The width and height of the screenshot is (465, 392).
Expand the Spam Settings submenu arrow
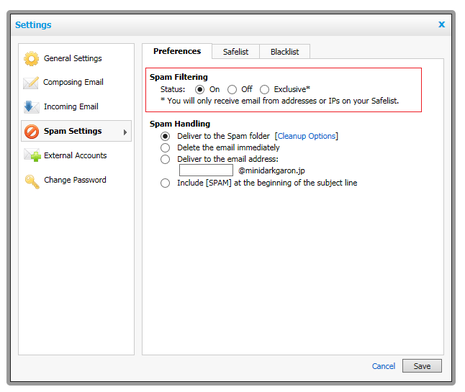coord(125,132)
